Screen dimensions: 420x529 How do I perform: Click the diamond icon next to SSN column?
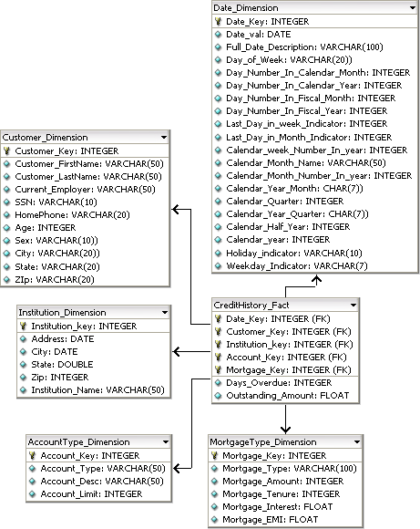coord(6,202)
